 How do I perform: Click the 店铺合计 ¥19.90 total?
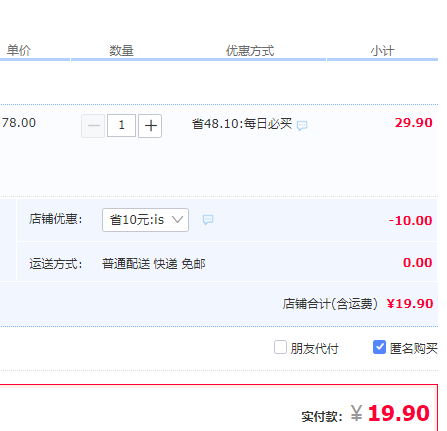(x=410, y=304)
